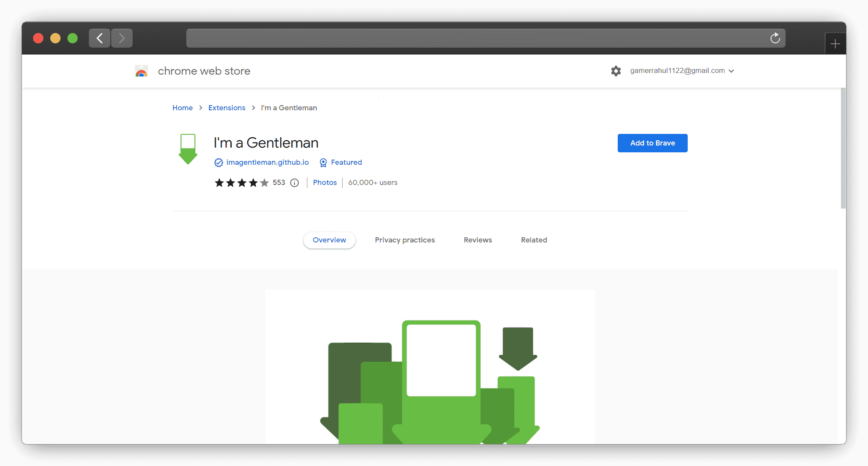Screen dimensions: 868x466
Task: Click the browser back arrow button
Action: tap(100, 38)
